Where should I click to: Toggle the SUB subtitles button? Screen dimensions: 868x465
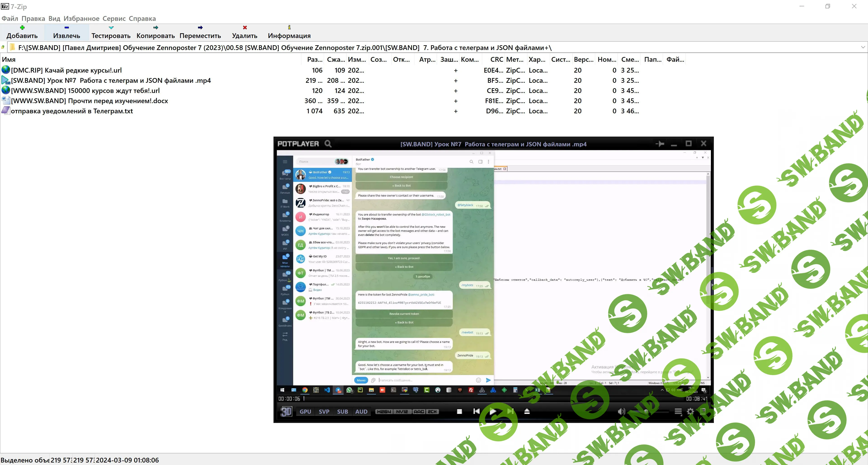pos(342,411)
